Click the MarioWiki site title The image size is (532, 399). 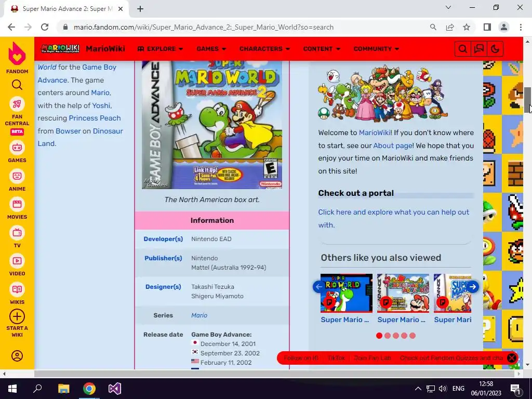(x=105, y=49)
